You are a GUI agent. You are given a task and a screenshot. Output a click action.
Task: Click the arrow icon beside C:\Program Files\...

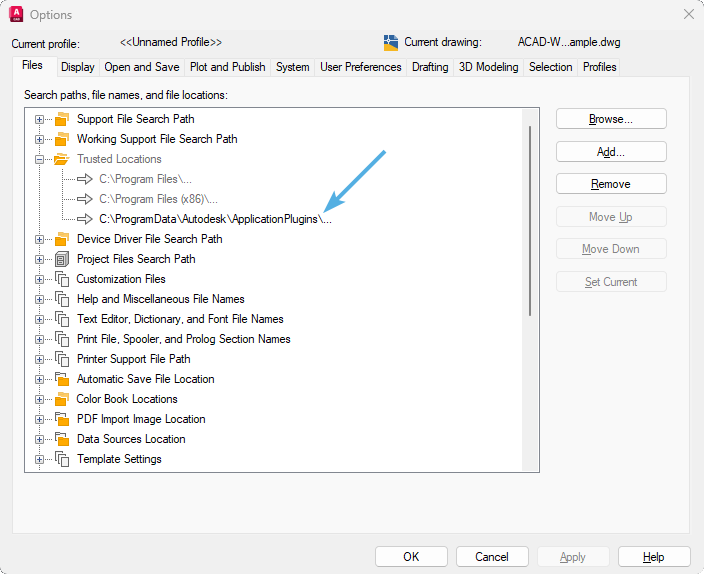pyautogui.click(x=84, y=179)
